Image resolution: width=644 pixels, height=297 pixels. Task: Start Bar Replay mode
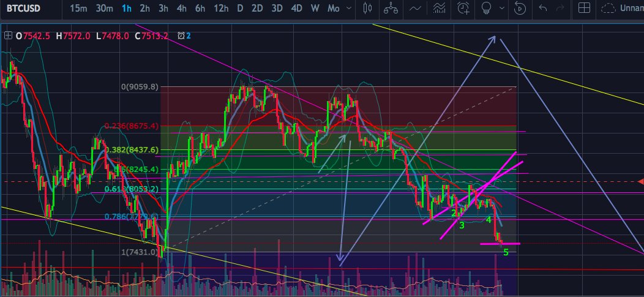(x=520, y=8)
